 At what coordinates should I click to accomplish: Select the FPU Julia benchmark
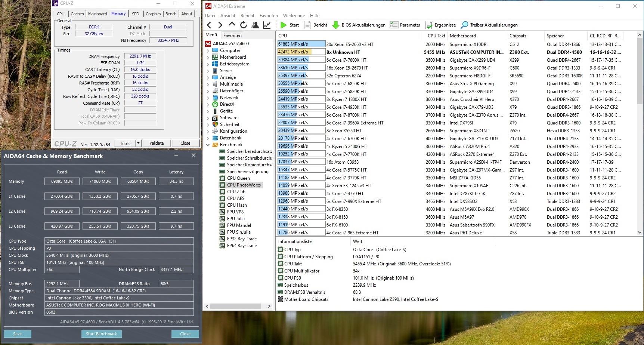pos(236,219)
